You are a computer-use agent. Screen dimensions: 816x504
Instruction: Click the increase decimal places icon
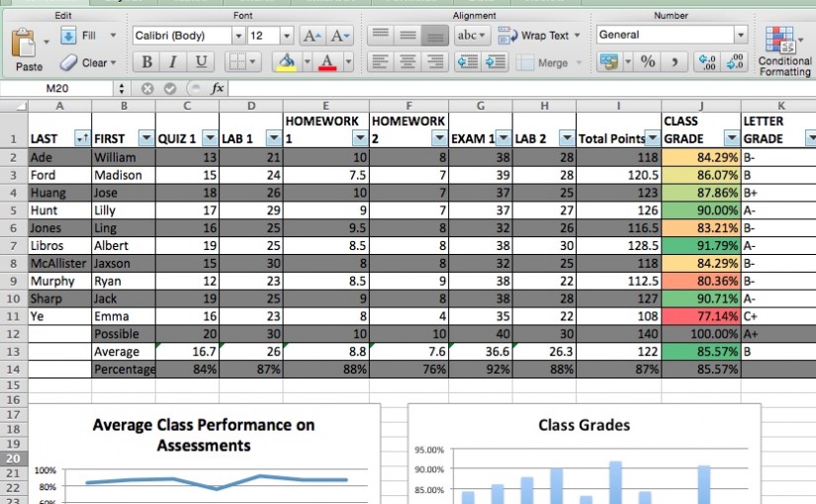[x=707, y=61]
